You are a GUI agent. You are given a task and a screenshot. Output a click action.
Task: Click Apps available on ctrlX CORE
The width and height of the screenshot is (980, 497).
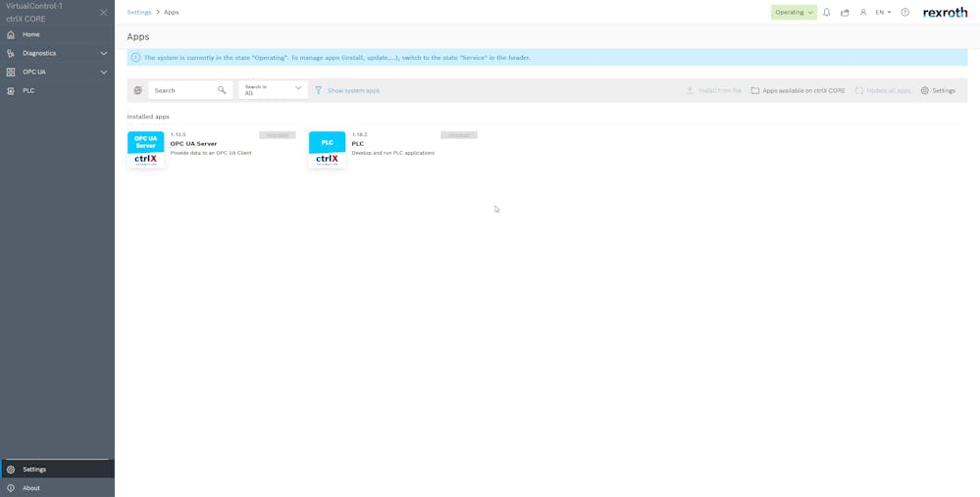pos(798,90)
